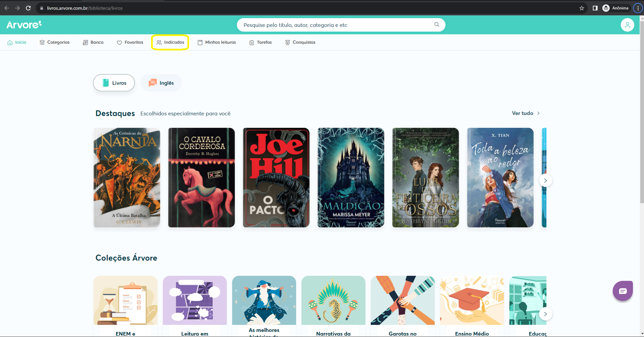Click the Banca newspaper icon
644x337 pixels.
pos(85,42)
